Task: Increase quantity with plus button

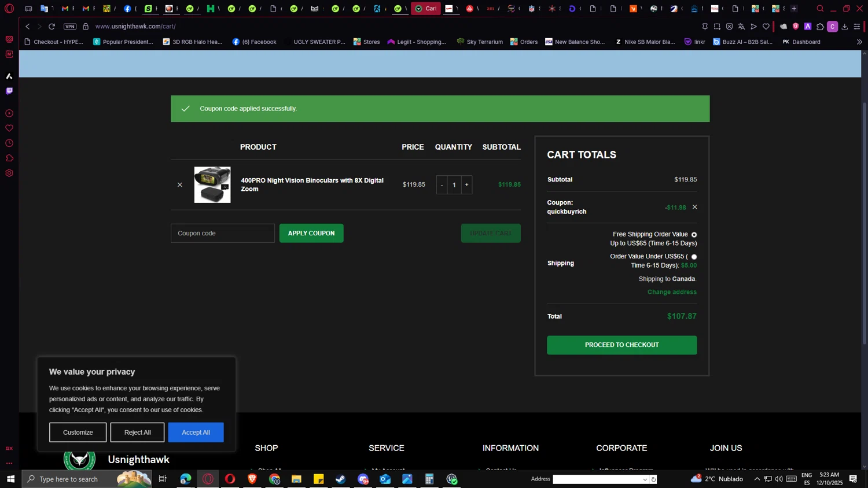Action: (x=466, y=185)
